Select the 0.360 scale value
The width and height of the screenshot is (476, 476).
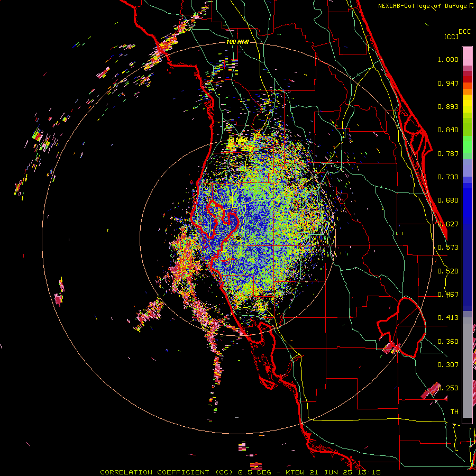coord(448,342)
